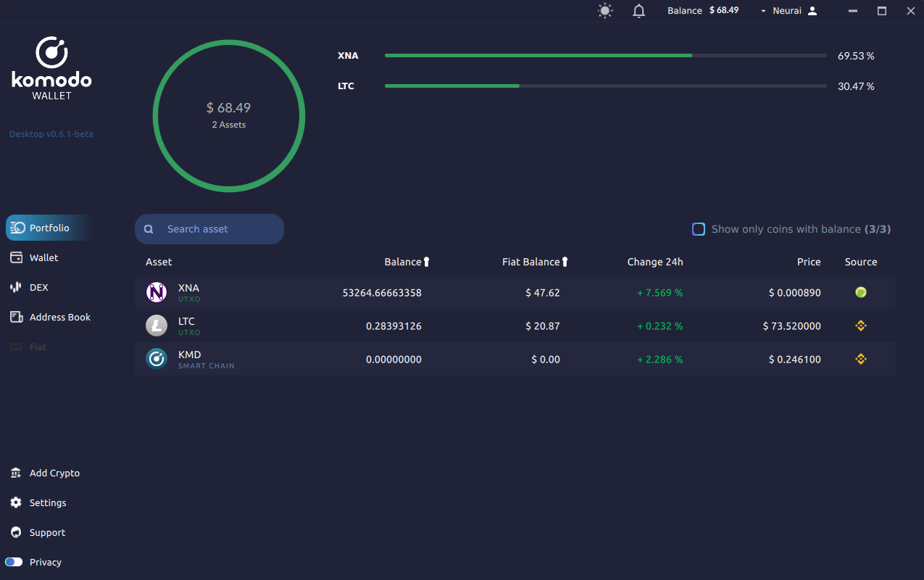Click the magnifier icon in the search bar
The height and width of the screenshot is (580, 924).
tap(149, 228)
